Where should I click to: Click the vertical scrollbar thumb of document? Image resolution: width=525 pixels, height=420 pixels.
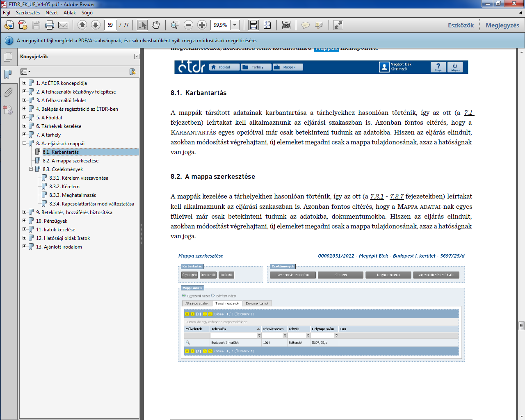[521, 326]
